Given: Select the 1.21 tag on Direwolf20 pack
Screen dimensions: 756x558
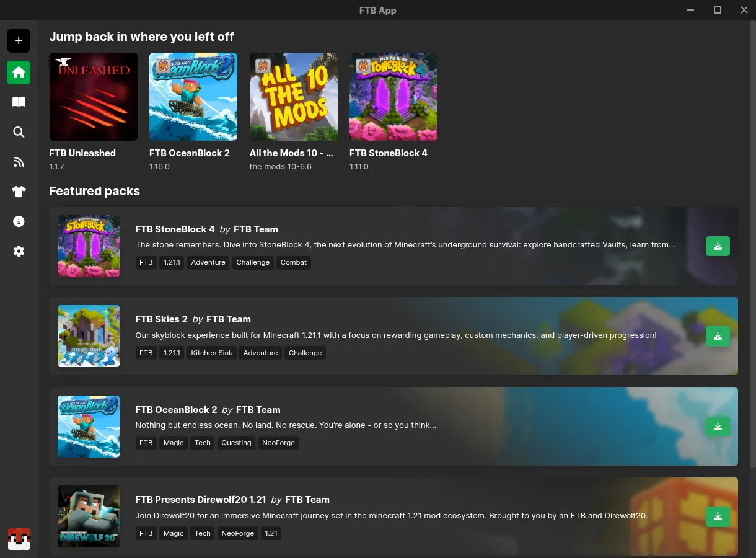Looking at the screenshot, I should pos(271,533).
